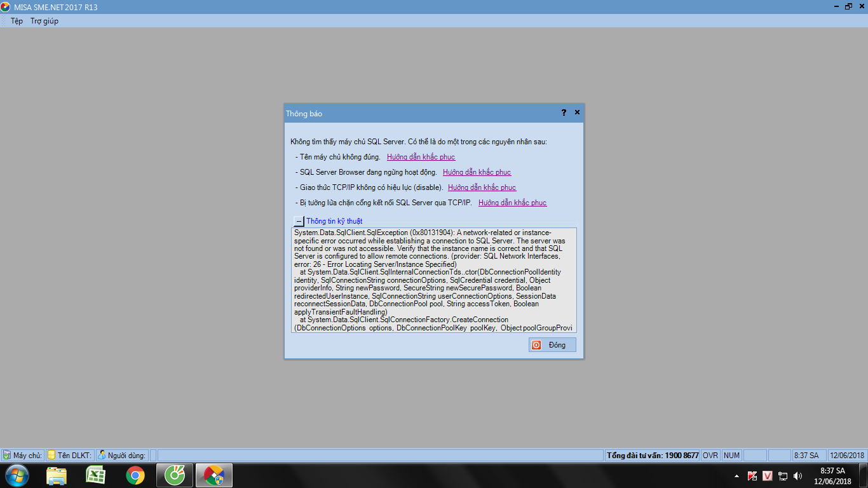
Task: Restore down the MISA SME.NET window
Action: click(848, 7)
